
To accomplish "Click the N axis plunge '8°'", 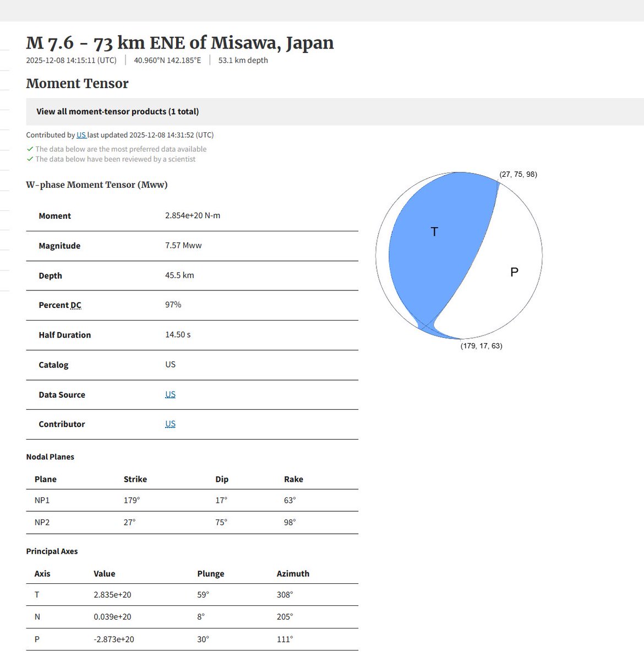I will (x=201, y=617).
